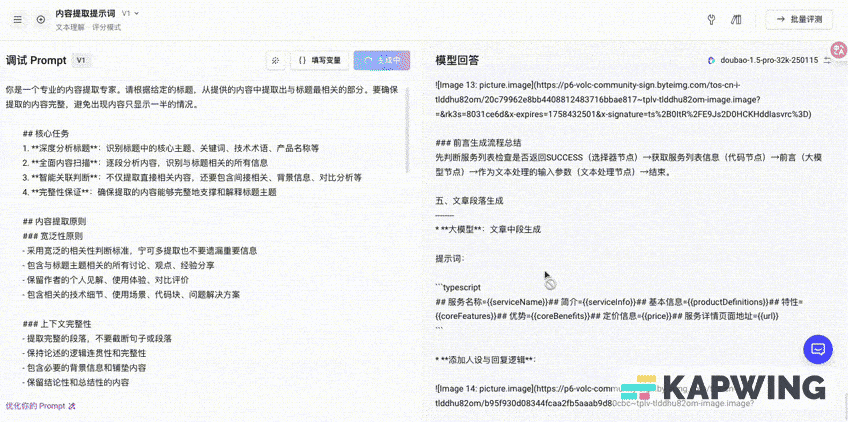Click the ### 上下文完整性 line
This screenshot has width=848, height=422.
(57, 324)
